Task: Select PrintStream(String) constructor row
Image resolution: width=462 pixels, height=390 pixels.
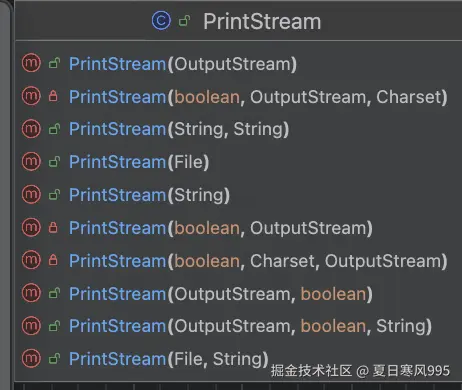Action: 238,195
